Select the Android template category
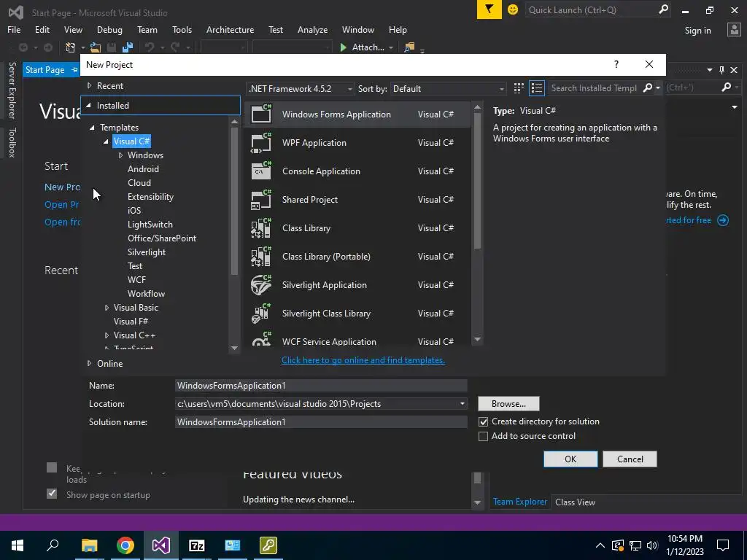The image size is (747, 560). pyautogui.click(x=143, y=169)
